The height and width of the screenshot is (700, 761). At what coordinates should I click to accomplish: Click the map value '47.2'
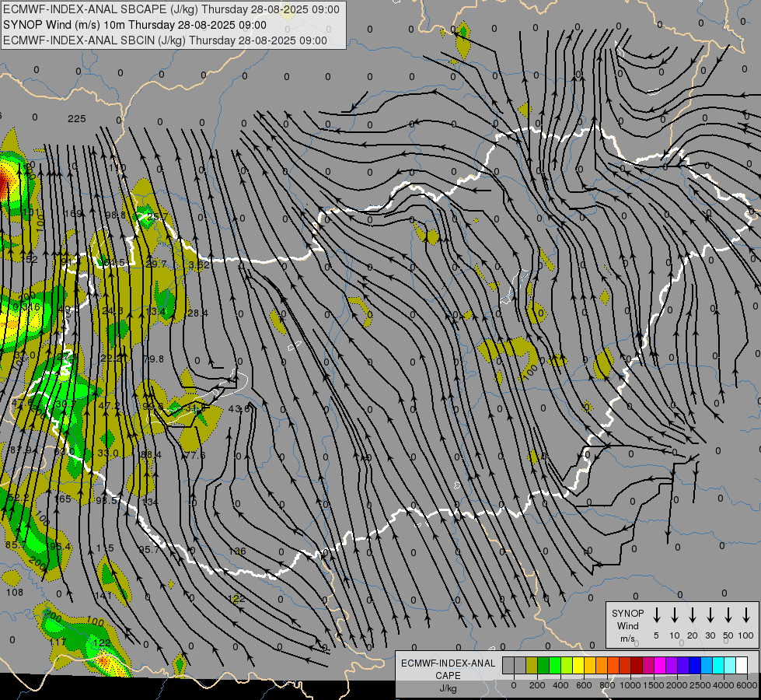click(x=109, y=405)
